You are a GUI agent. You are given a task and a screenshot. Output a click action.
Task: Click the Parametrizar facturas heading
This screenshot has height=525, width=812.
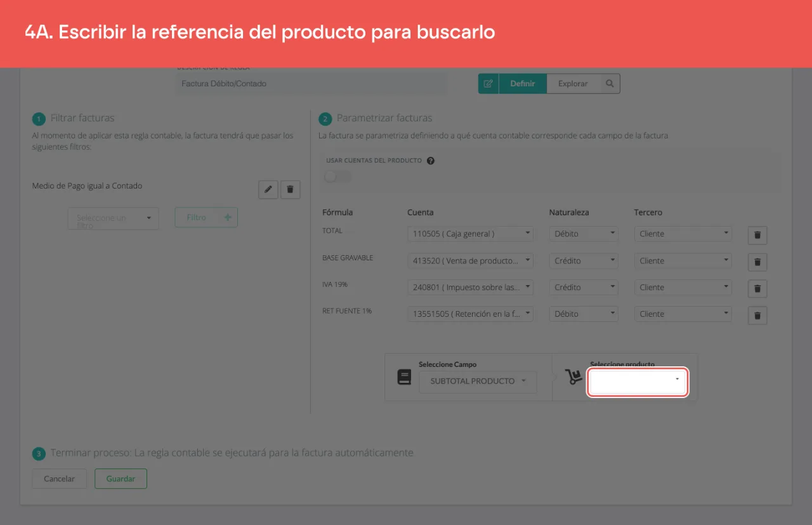point(384,118)
